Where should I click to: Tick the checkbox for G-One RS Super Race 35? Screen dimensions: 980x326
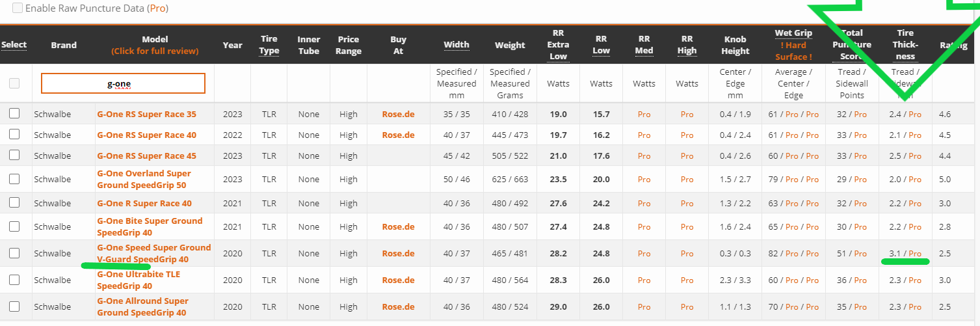(x=14, y=114)
